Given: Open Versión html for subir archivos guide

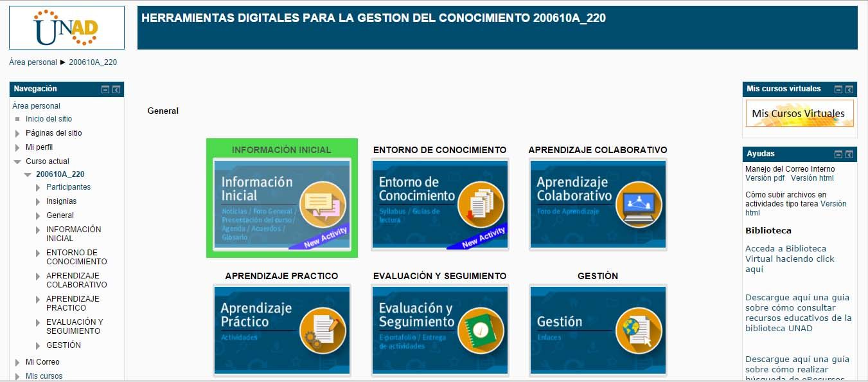Looking at the screenshot, I should click(796, 208).
